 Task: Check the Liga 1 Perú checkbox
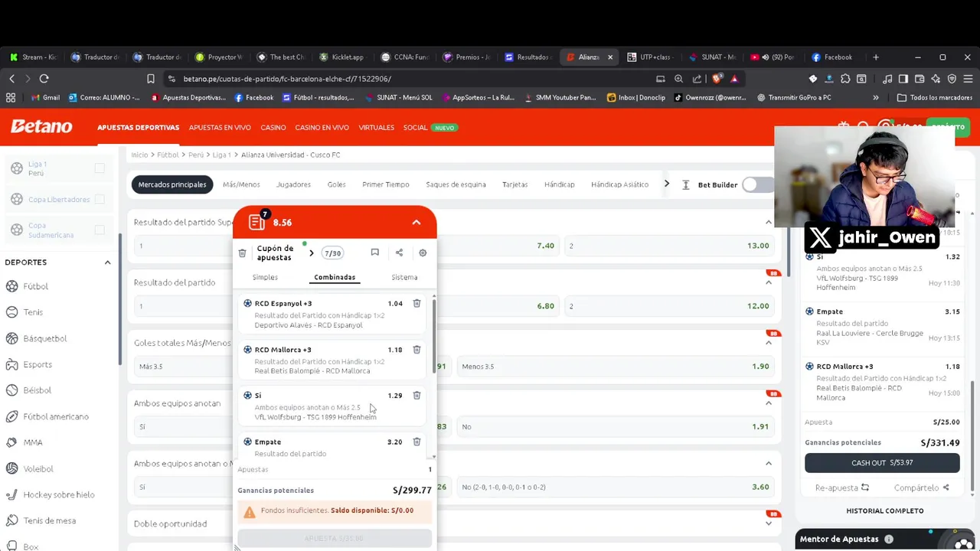click(100, 168)
